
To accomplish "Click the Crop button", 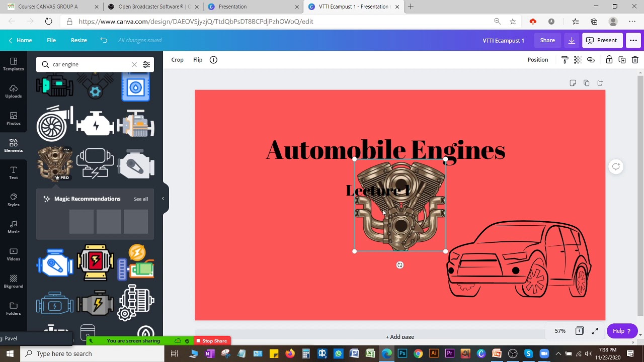I will 178,60.
